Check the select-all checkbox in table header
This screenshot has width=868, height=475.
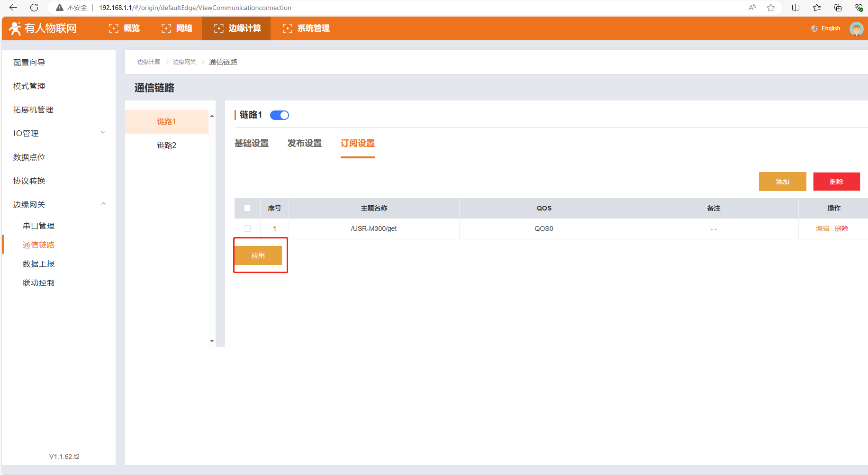(x=247, y=208)
